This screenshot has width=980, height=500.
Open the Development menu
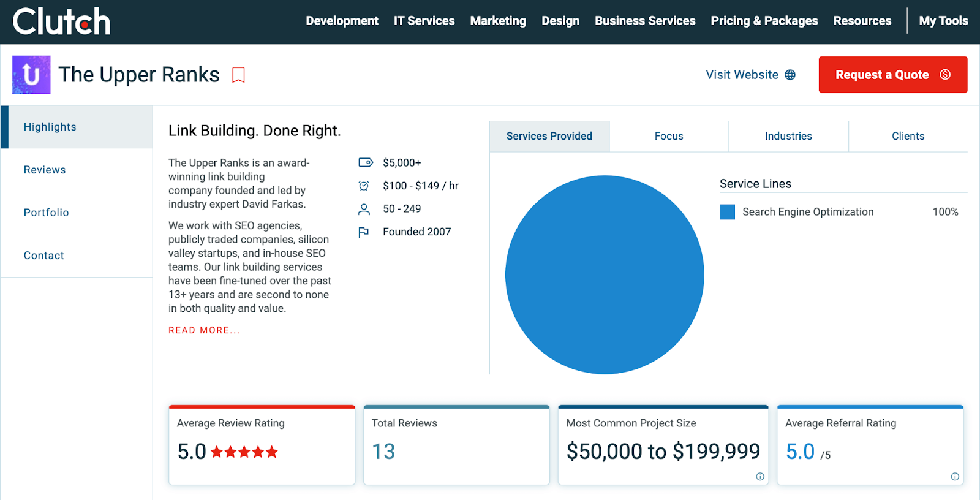coord(342,21)
